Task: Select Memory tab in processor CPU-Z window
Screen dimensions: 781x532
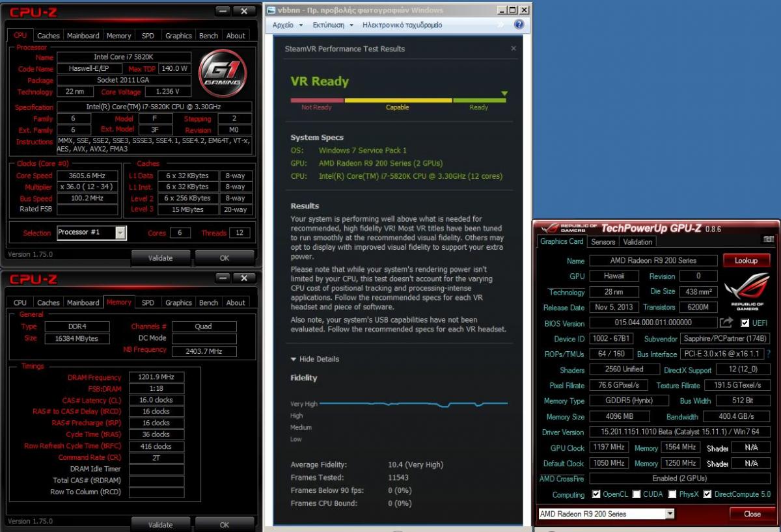Action: (119, 36)
